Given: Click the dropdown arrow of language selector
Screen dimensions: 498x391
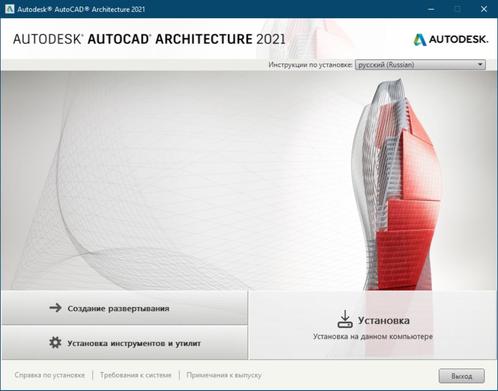Looking at the screenshot, I should point(480,65).
